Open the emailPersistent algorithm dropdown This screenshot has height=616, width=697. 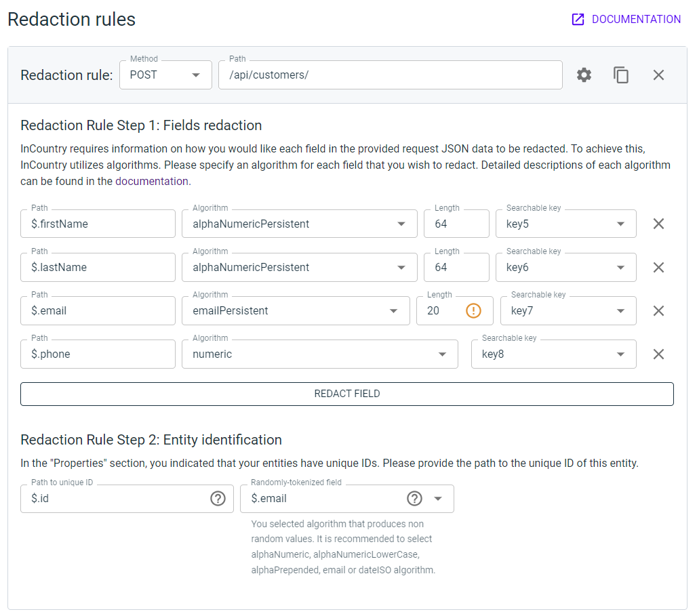(x=393, y=311)
